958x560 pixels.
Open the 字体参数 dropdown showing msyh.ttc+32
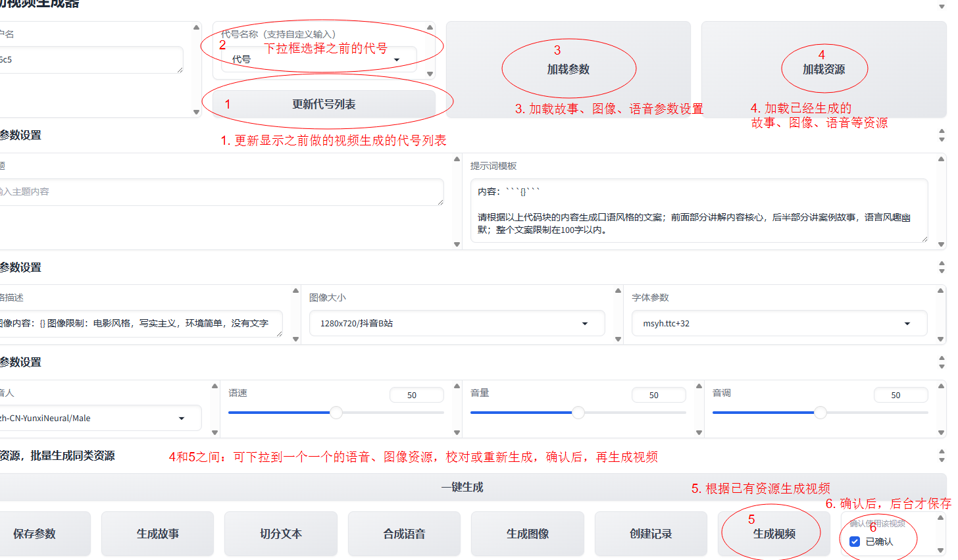779,323
